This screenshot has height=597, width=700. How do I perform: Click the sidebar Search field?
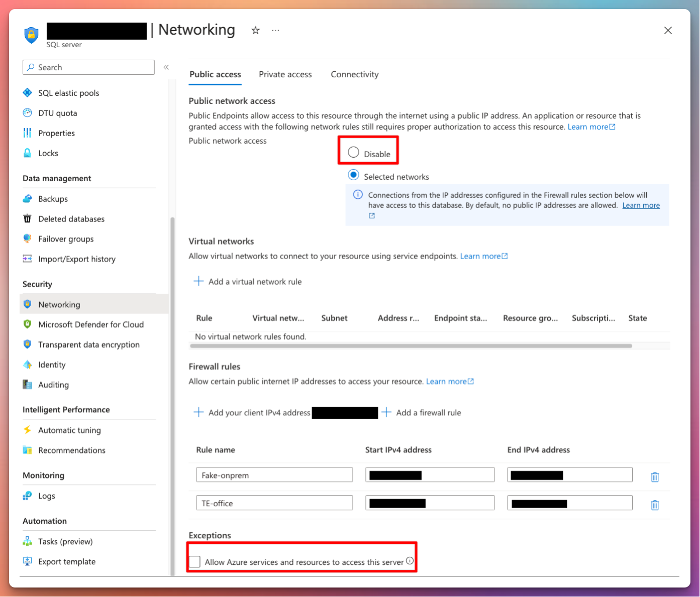pyautogui.click(x=88, y=67)
